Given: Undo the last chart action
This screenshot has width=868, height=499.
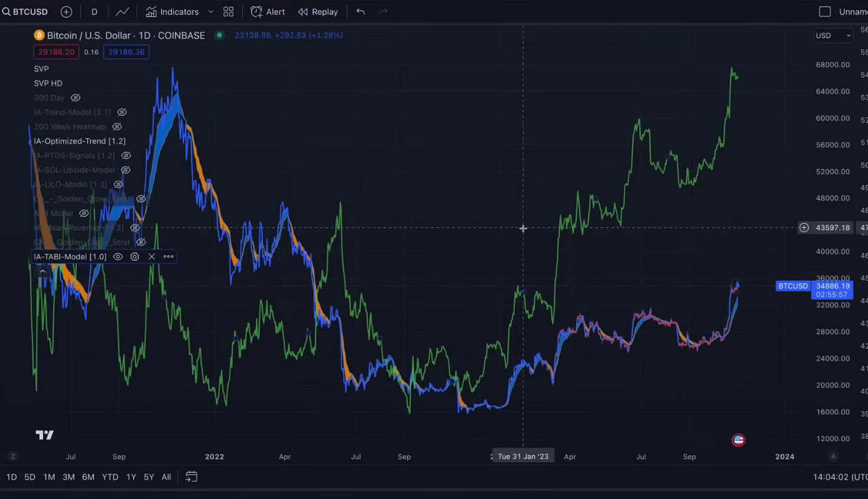Looking at the screenshot, I should coord(361,11).
